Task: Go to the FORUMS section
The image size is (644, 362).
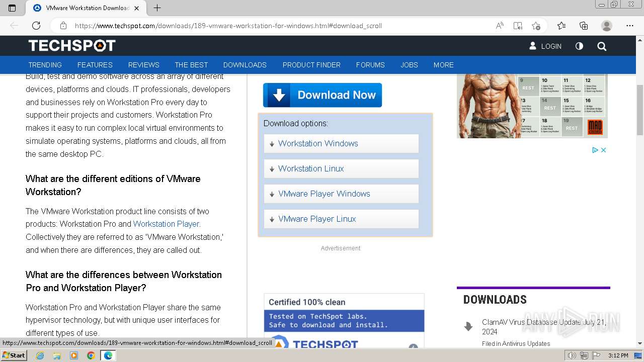Action: 370,65
